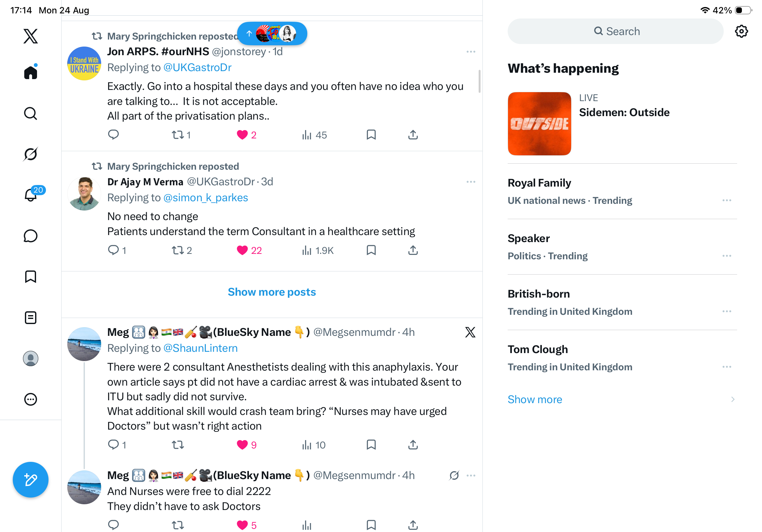This screenshot has height=532, width=762.
Task: View analytics for the 1.9K views post
Action: pos(317,250)
